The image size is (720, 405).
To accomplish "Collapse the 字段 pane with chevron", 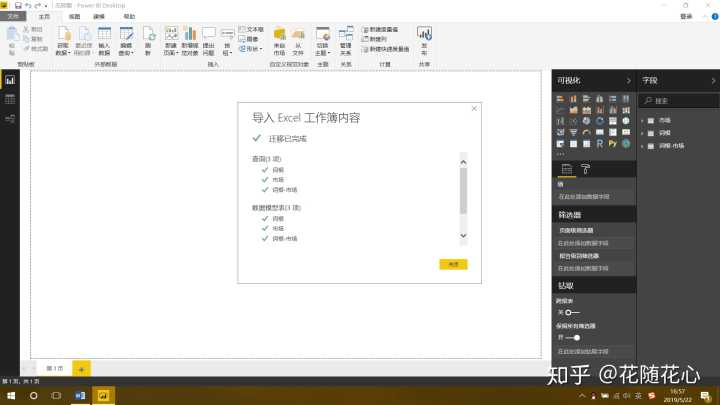I will click(x=711, y=79).
